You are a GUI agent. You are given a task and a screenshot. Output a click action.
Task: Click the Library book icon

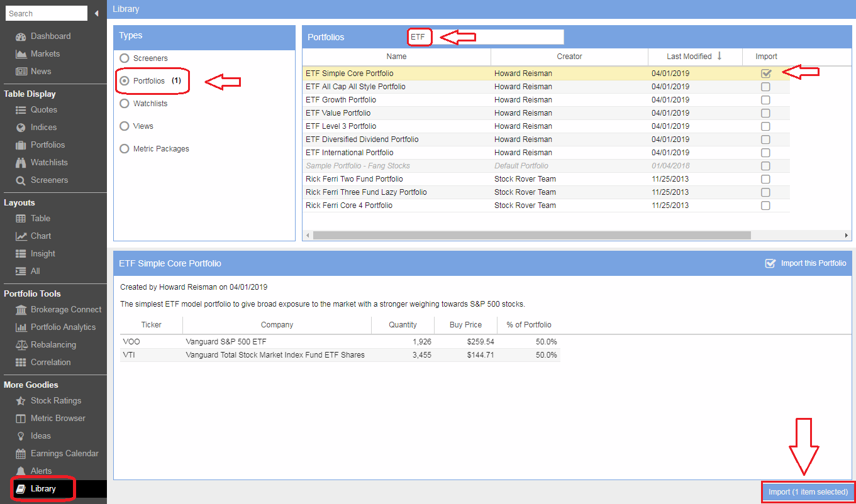(21, 489)
